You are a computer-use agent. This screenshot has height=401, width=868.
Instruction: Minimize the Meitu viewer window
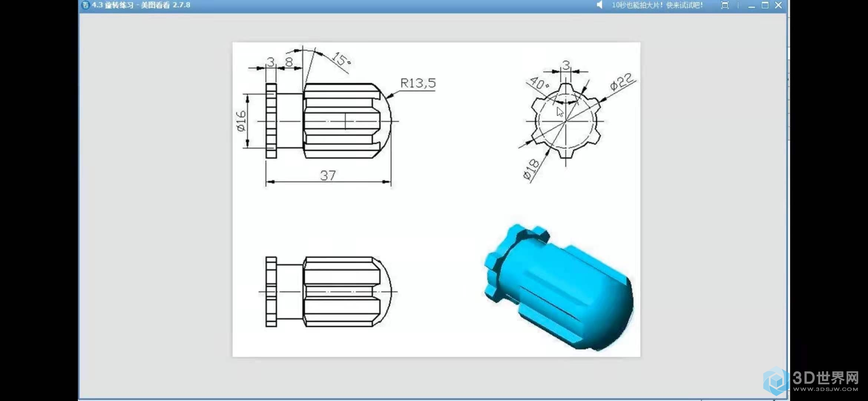[752, 6]
